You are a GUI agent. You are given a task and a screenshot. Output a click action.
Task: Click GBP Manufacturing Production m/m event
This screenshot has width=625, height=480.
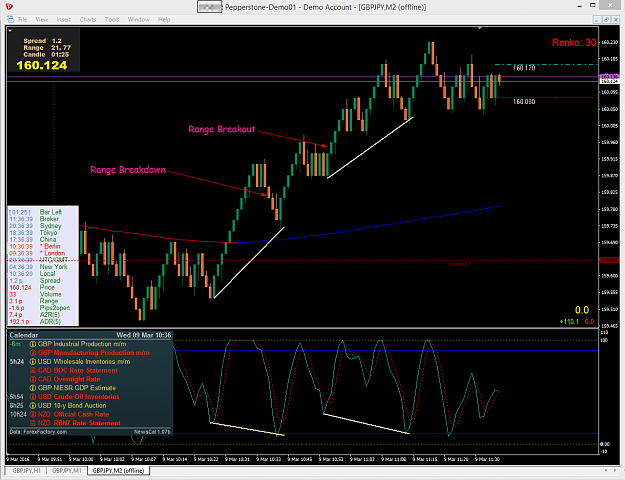[x=94, y=353]
